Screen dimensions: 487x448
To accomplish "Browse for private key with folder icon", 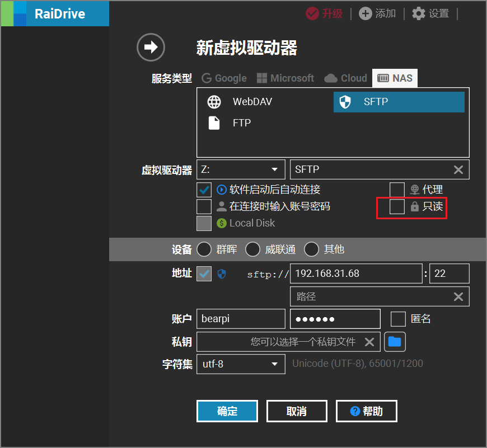I will pos(395,342).
